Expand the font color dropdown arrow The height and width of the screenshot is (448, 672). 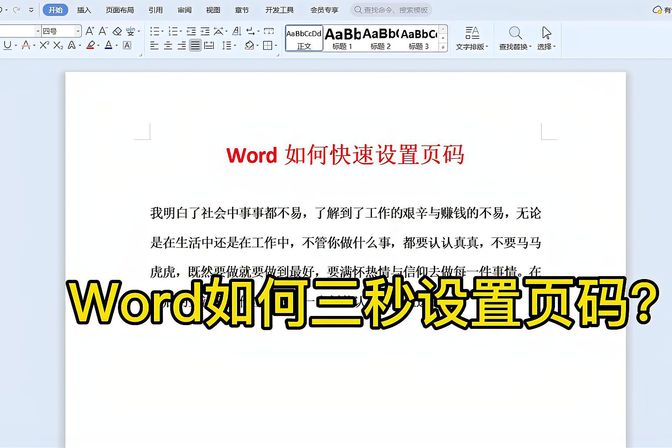point(116,45)
